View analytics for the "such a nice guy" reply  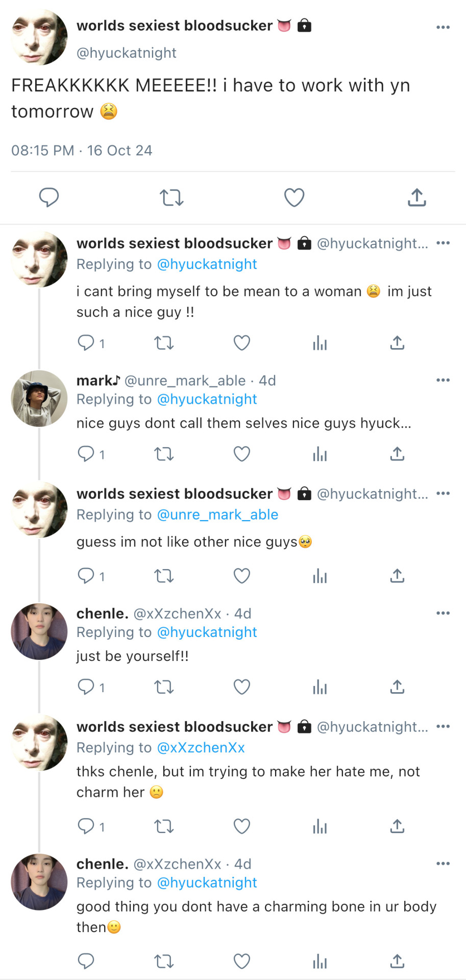pos(320,343)
